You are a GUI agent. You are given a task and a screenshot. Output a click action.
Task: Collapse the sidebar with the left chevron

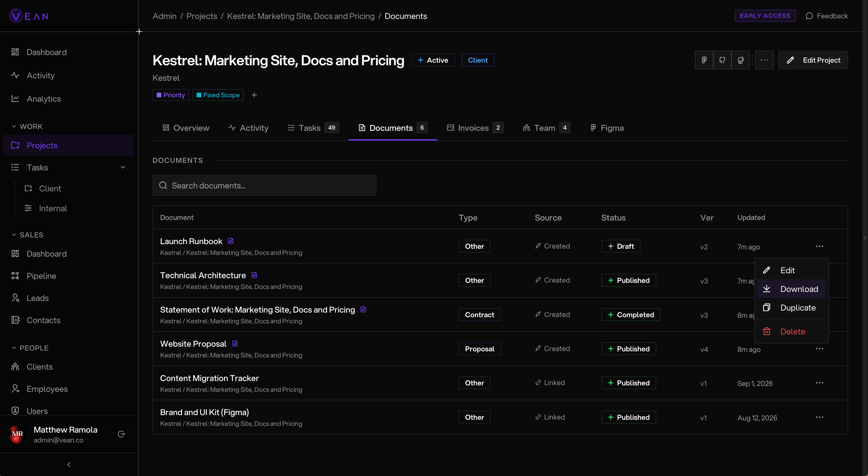(x=69, y=465)
